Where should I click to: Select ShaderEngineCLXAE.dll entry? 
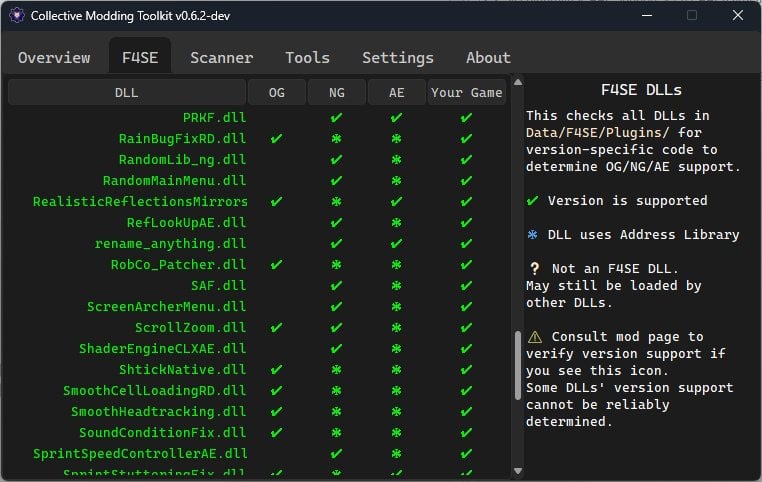tap(162, 348)
